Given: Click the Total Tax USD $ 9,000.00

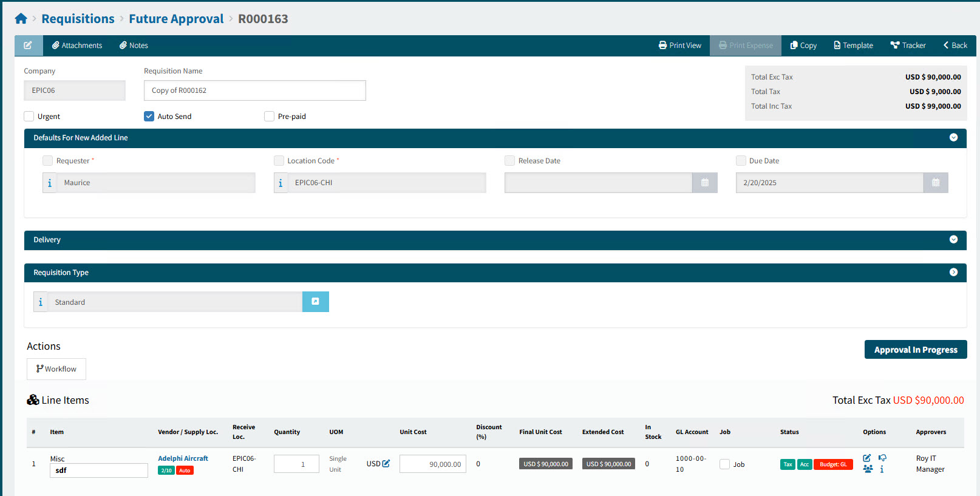Looking at the screenshot, I should (935, 92).
